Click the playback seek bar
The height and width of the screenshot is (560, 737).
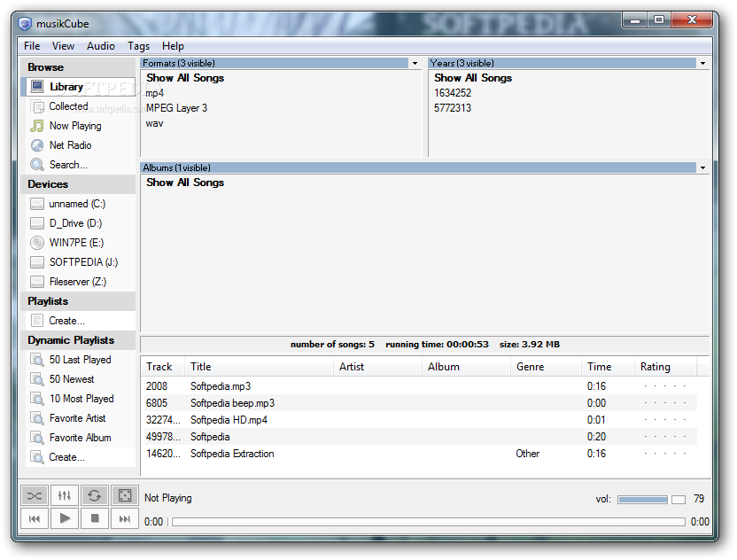pyautogui.click(x=429, y=522)
